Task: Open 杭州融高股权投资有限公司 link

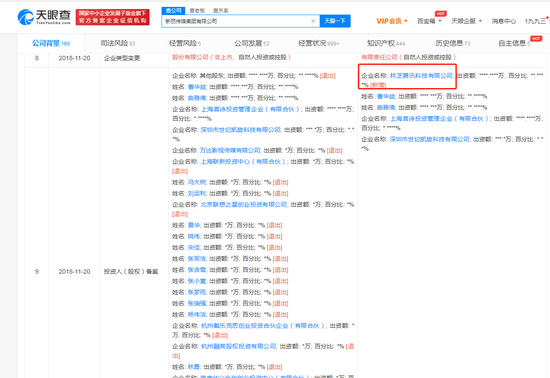Action: click(239, 347)
